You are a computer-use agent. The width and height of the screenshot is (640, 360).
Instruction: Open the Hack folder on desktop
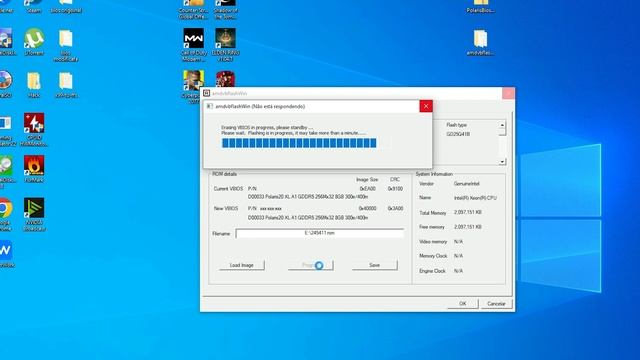click(x=34, y=85)
